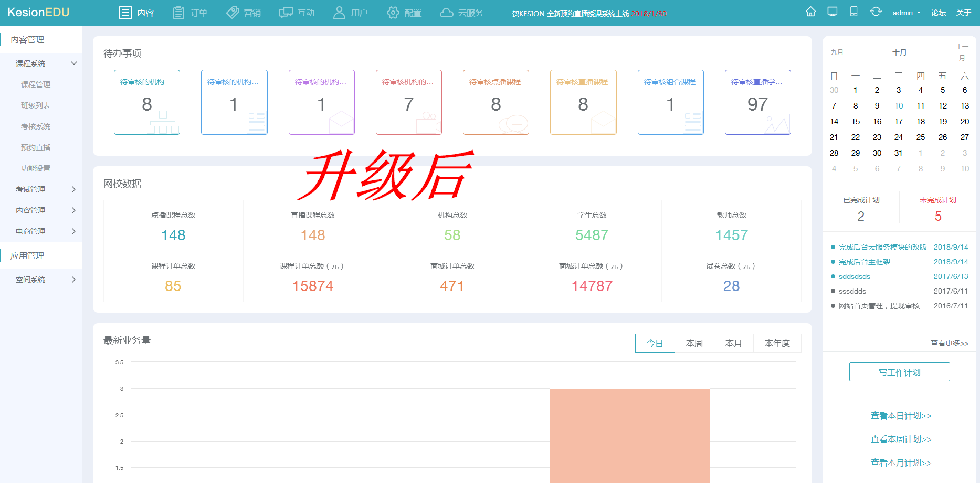Switch to the 本周 business data tab
The image size is (980, 483).
[x=694, y=343]
